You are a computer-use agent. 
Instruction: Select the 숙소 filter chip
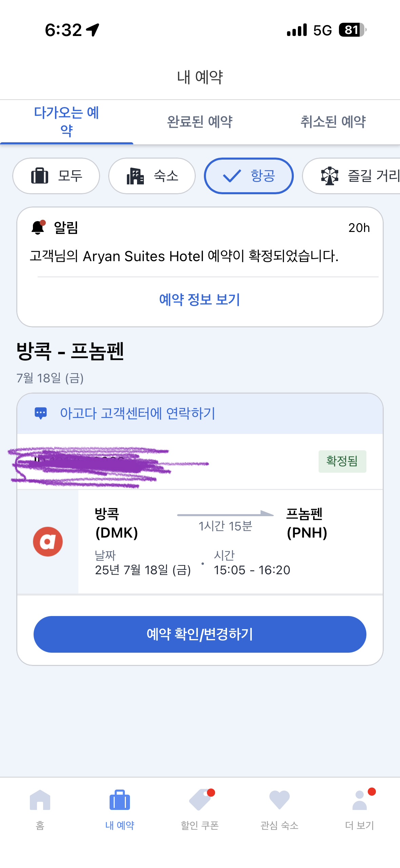pyautogui.click(x=152, y=176)
